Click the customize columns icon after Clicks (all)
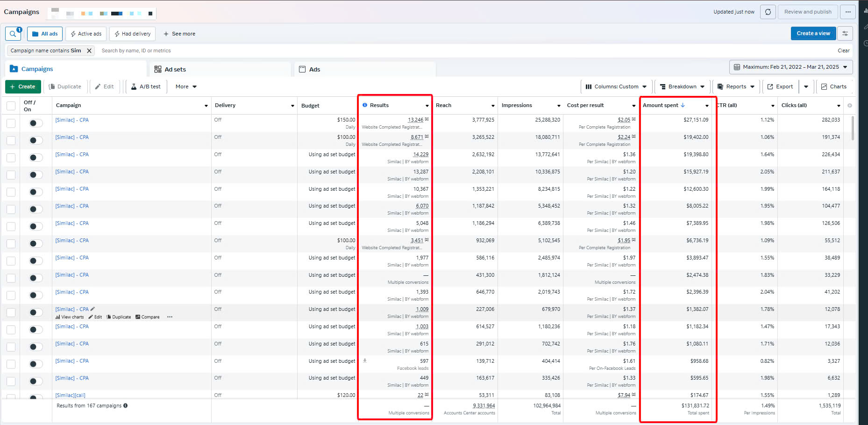The width and height of the screenshot is (868, 425). (850, 105)
